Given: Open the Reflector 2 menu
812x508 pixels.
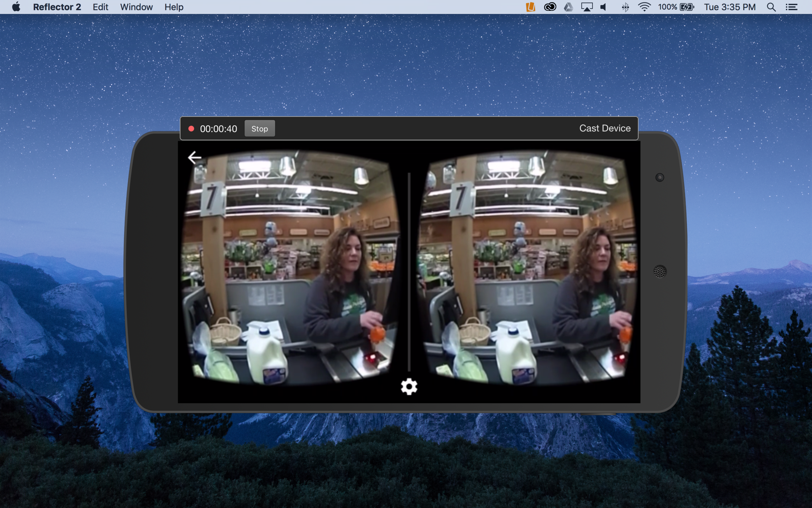Looking at the screenshot, I should click(57, 7).
